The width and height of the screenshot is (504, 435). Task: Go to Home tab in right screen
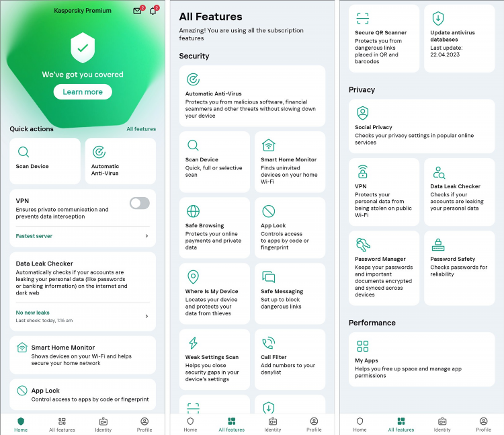click(360, 425)
